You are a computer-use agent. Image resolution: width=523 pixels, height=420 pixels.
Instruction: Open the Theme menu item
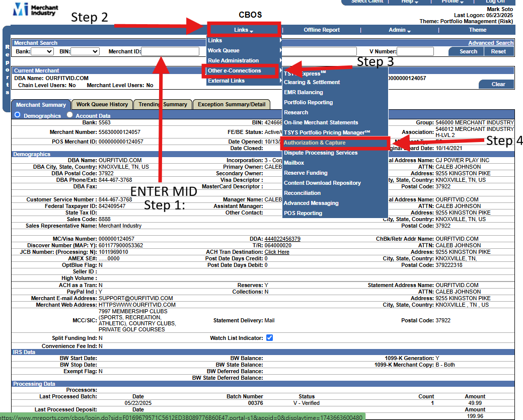[477, 30]
